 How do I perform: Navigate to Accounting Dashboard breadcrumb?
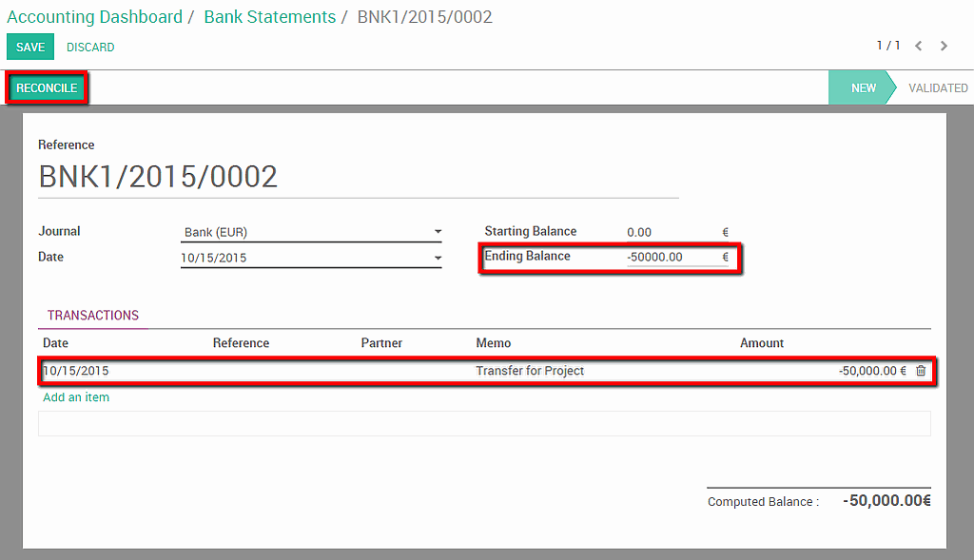(94, 17)
